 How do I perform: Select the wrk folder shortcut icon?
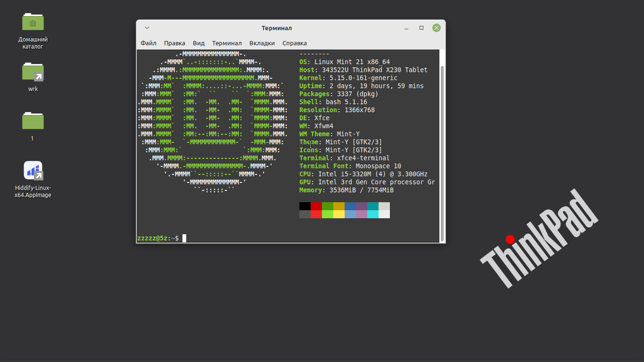[33, 72]
